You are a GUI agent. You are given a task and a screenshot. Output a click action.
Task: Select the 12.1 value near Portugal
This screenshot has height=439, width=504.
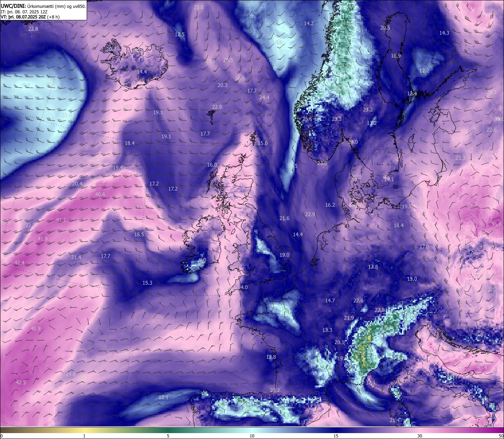(x=163, y=397)
